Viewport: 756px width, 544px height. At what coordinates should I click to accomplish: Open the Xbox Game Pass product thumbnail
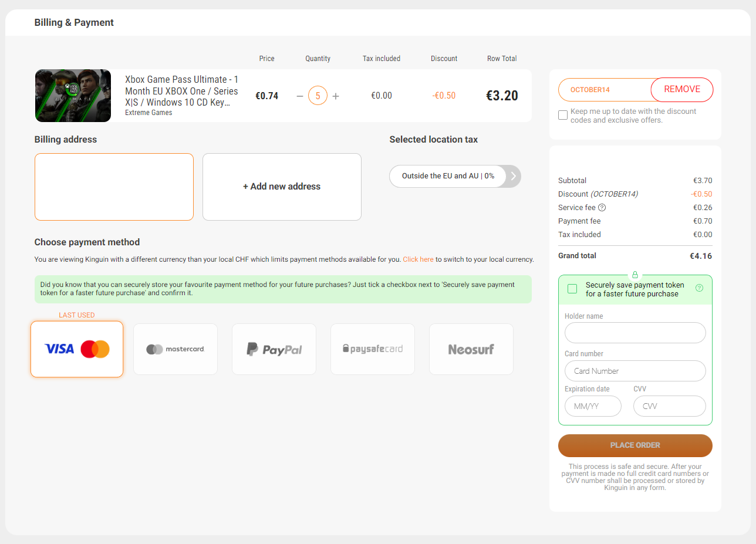(x=73, y=96)
